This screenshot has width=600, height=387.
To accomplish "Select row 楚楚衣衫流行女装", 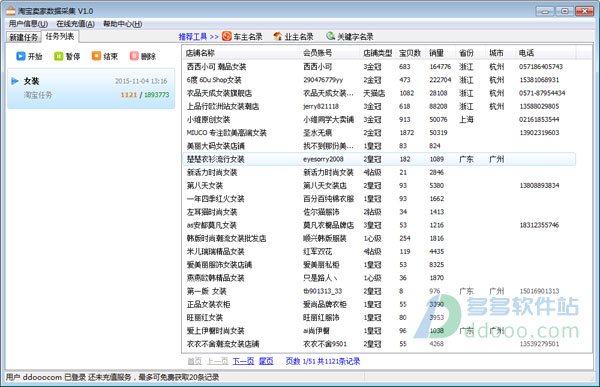I will (379, 159).
